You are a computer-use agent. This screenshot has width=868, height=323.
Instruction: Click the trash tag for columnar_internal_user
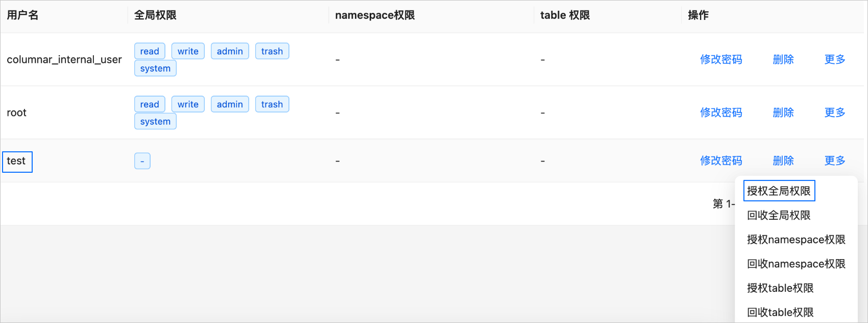(272, 51)
